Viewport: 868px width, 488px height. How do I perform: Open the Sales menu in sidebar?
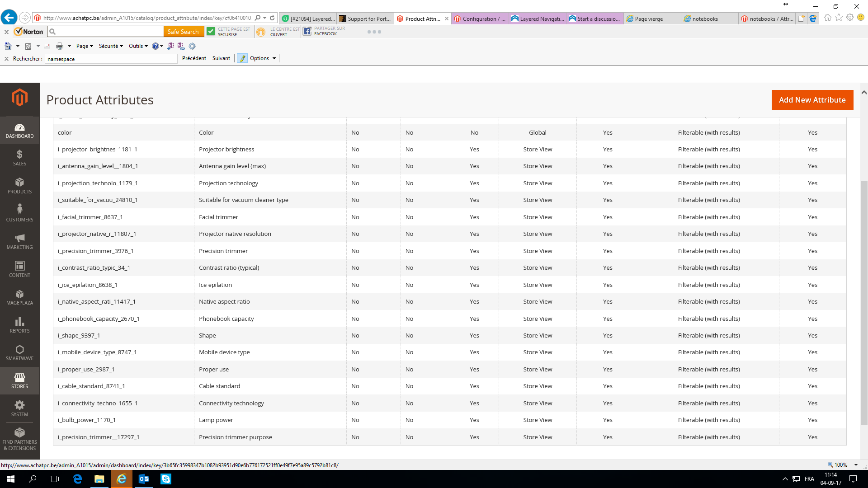pyautogui.click(x=19, y=158)
